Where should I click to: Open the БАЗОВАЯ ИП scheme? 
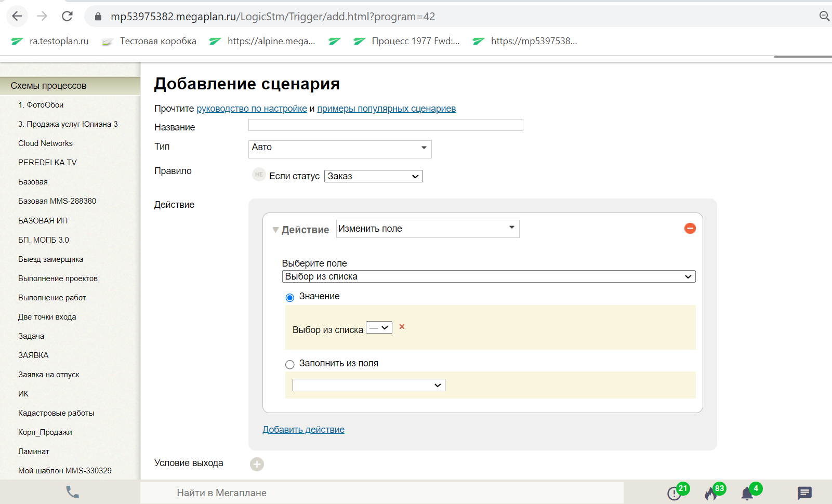[x=43, y=221]
